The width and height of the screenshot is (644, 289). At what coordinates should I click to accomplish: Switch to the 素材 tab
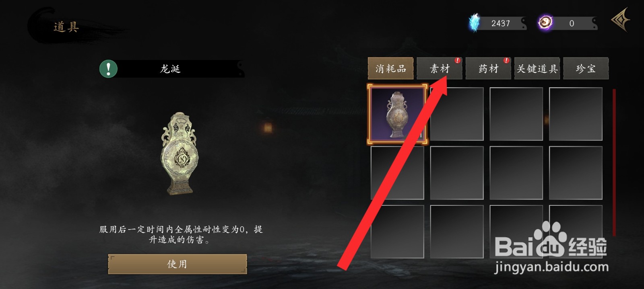(440, 68)
